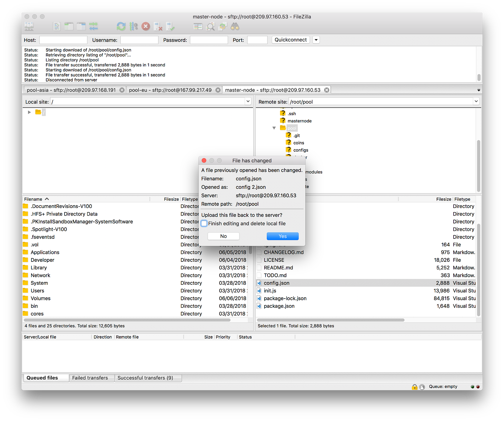Open the Site Manager icon
The width and height of the screenshot is (504, 421).
point(29,26)
